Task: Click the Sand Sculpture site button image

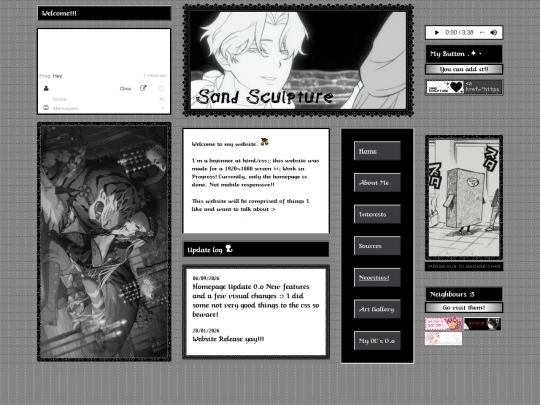Action: tap(445, 87)
